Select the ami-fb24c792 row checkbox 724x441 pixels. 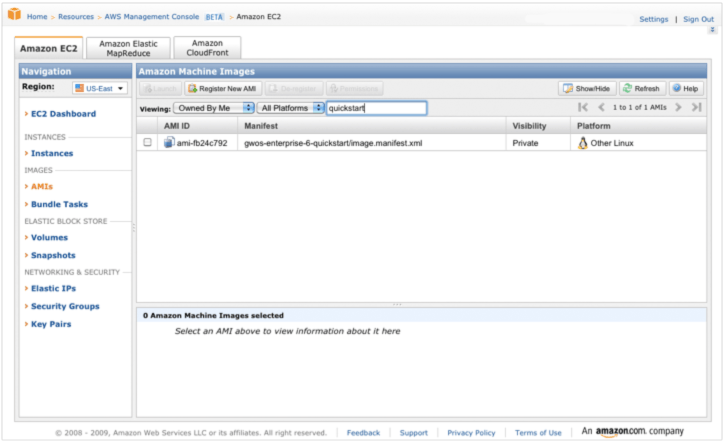(x=147, y=142)
